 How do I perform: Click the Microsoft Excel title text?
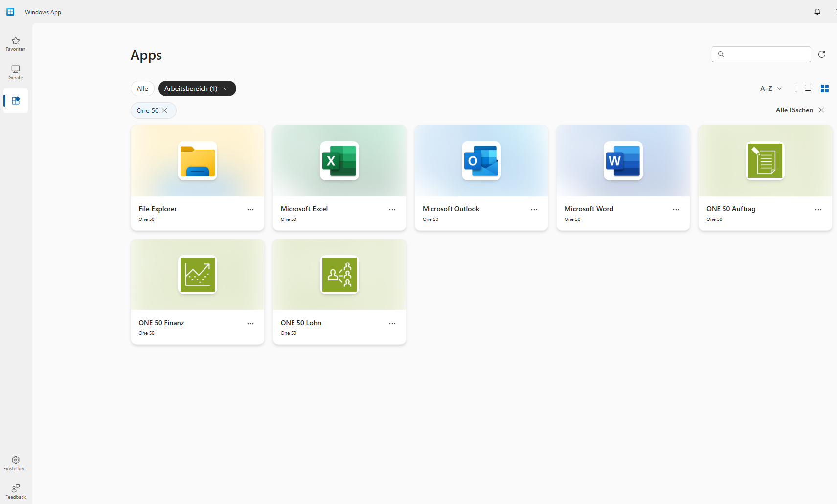(304, 209)
